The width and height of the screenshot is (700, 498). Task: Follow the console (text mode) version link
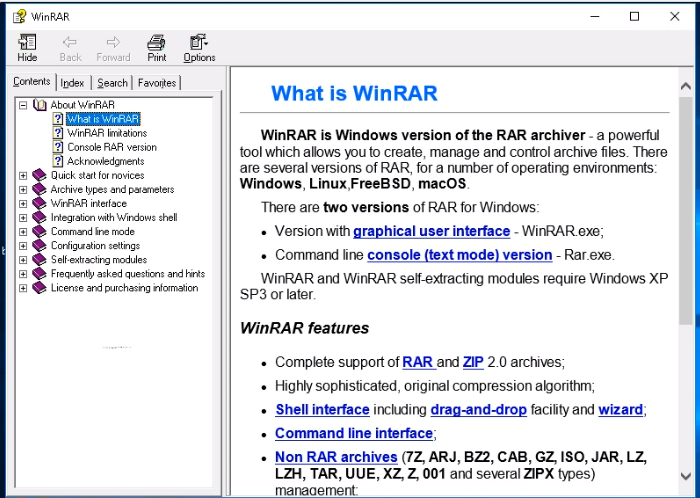(460, 255)
